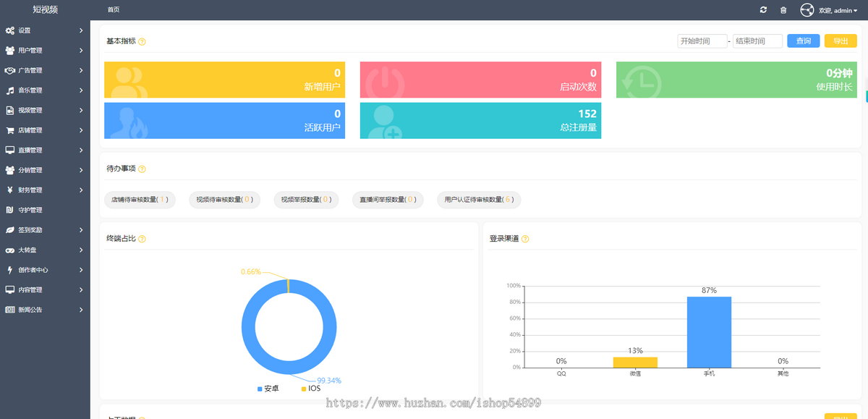
Task: Click the refresh icon in the top bar
Action: pos(763,10)
